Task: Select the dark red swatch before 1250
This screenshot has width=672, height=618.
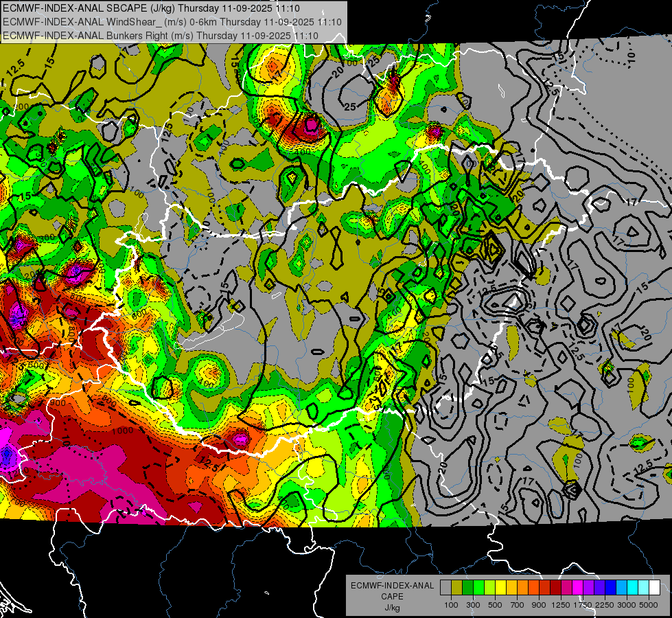Action: tap(555, 588)
